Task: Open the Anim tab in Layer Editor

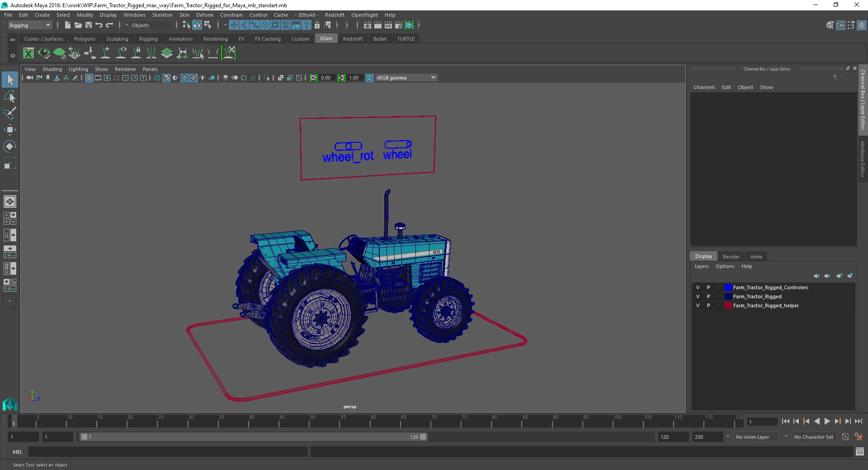Action: click(x=756, y=256)
